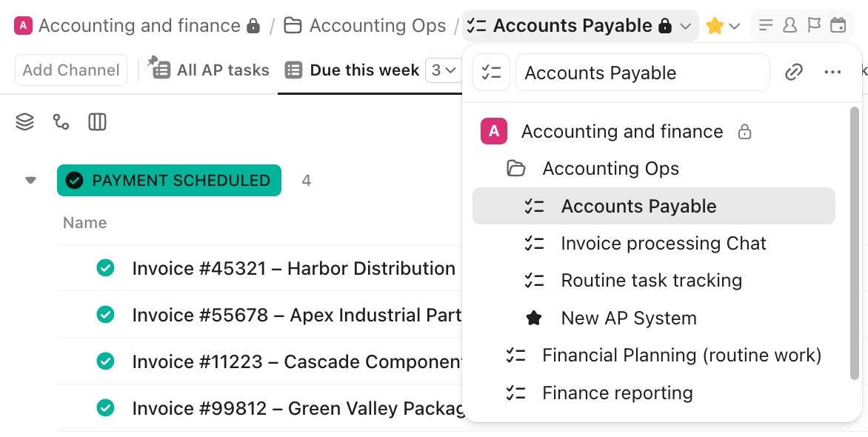Click the subtasks branch icon
Screen dimensions: 868x437
click(61, 122)
